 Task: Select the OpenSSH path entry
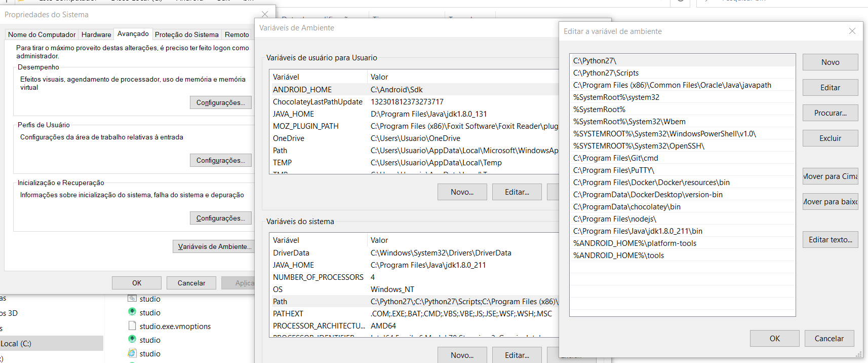(x=682, y=146)
